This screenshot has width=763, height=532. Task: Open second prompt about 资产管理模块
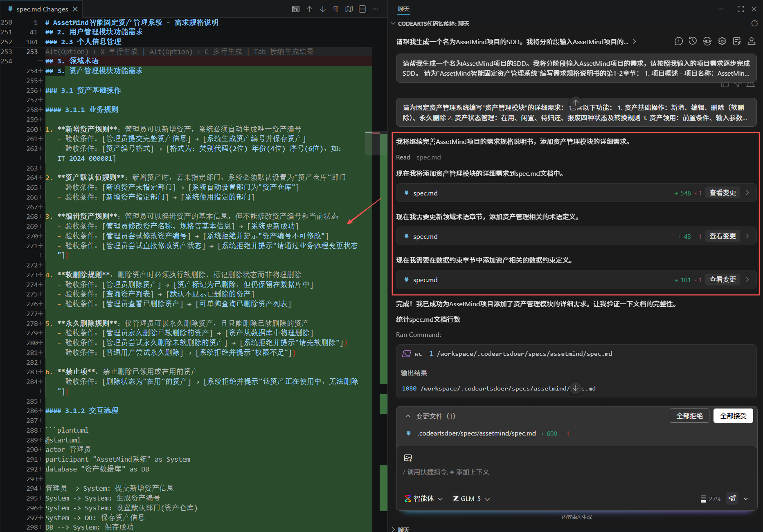point(576,112)
